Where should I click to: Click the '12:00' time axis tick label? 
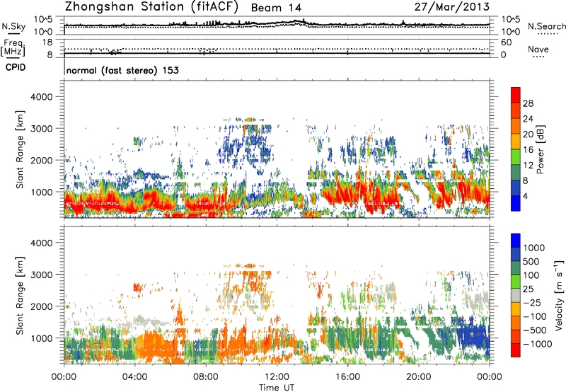tap(277, 377)
